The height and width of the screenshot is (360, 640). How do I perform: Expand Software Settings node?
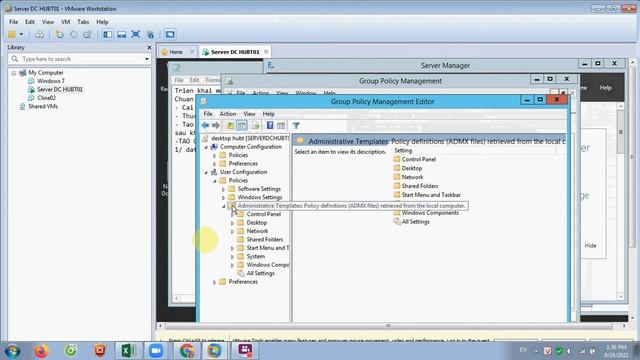click(223, 189)
